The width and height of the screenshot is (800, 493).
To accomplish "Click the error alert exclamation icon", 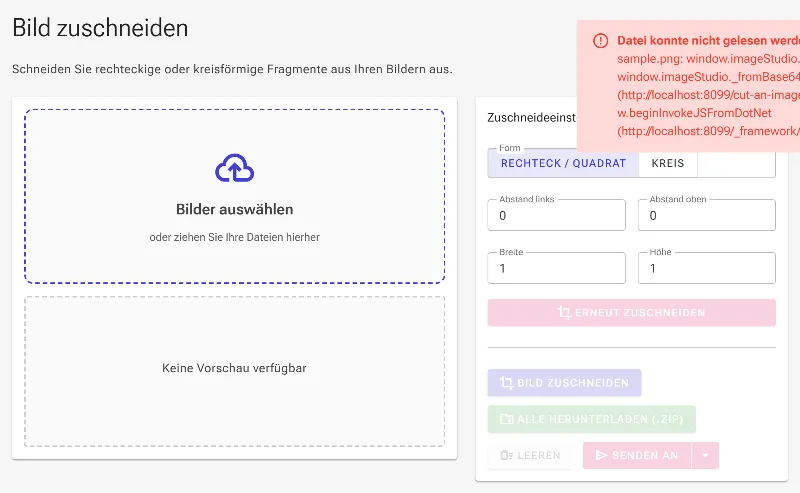I will [x=601, y=41].
